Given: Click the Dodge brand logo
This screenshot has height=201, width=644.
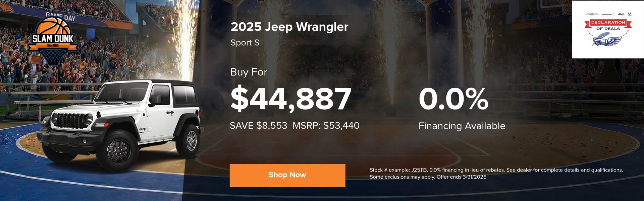Looking at the screenshot, I should (x=608, y=14).
